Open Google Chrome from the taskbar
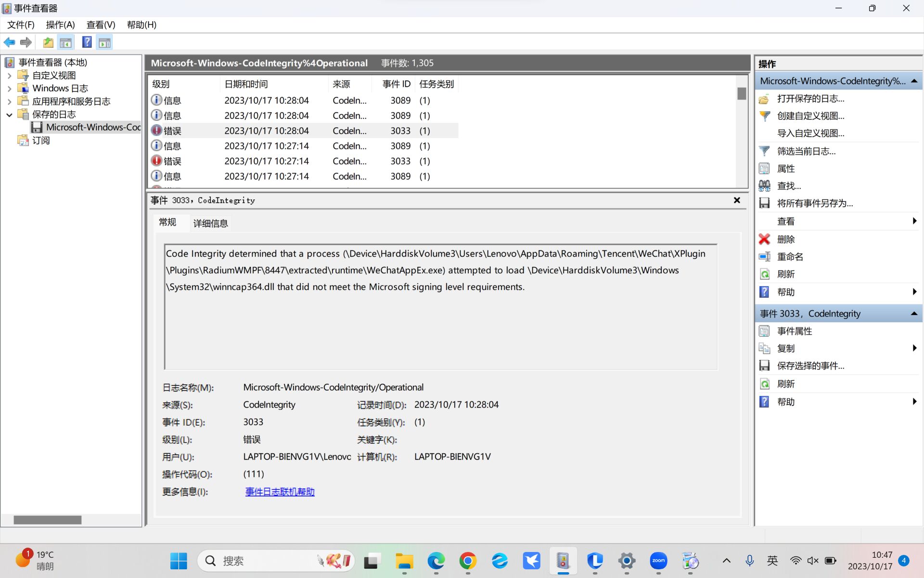924x578 pixels. click(468, 561)
